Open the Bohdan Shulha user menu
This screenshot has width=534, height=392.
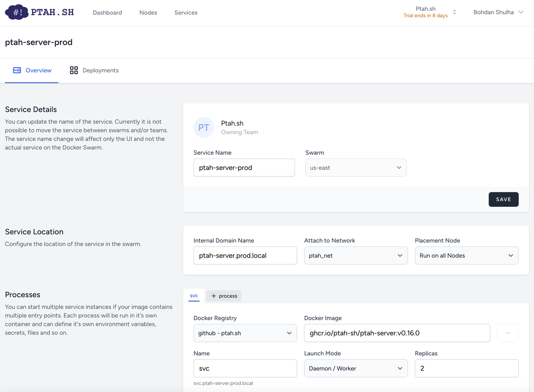click(x=498, y=13)
